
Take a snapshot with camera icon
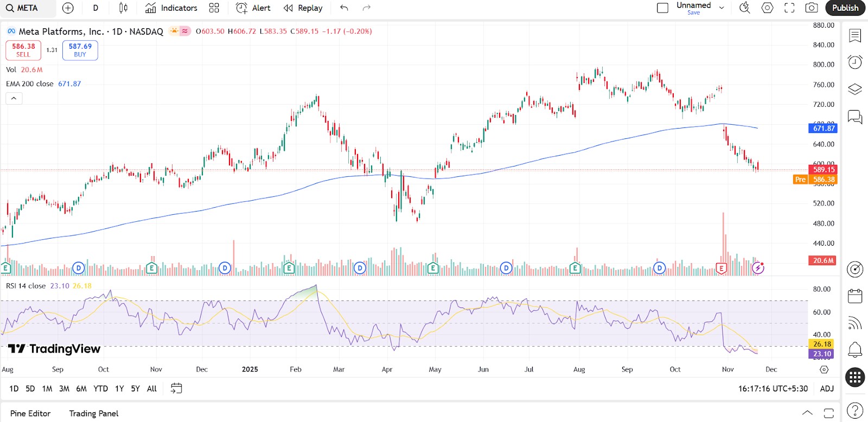click(812, 8)
